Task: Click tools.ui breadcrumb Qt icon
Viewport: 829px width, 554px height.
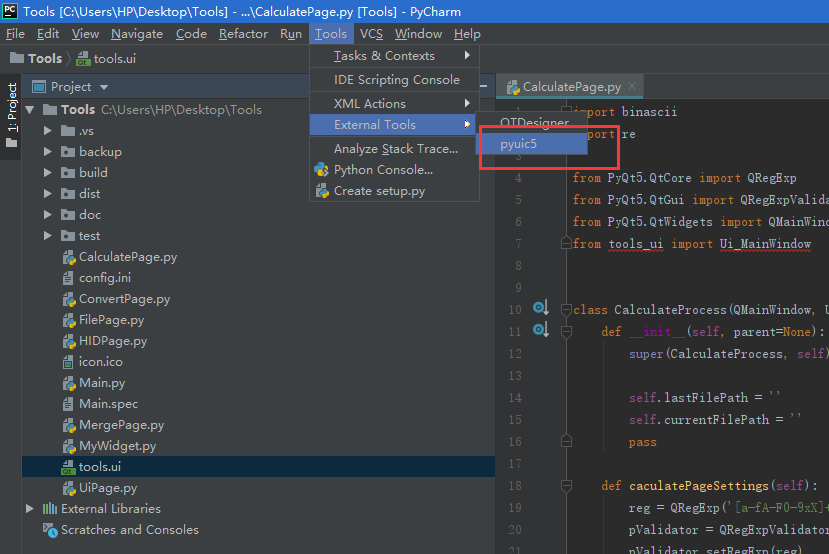Action: (83, 59)
